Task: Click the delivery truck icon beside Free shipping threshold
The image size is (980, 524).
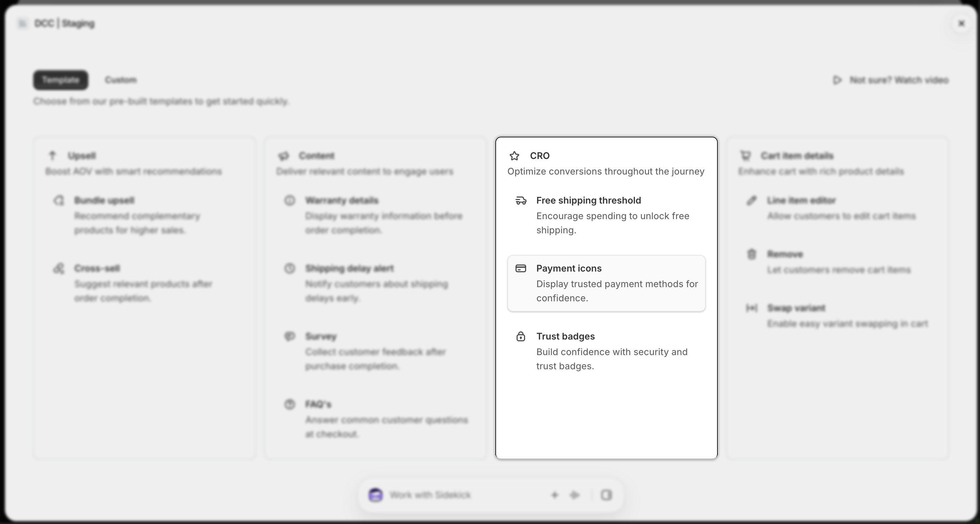Action: coord(521,200)
